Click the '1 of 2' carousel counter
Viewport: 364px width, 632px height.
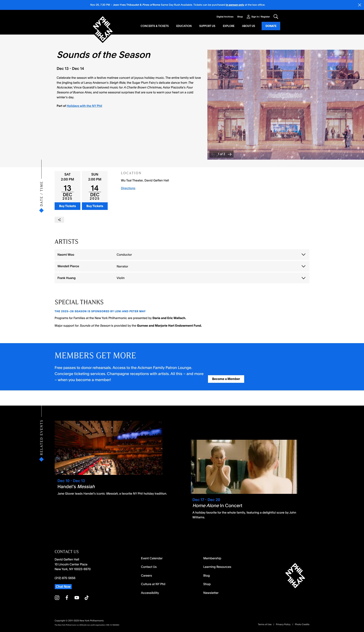click(x=221, y=154)
